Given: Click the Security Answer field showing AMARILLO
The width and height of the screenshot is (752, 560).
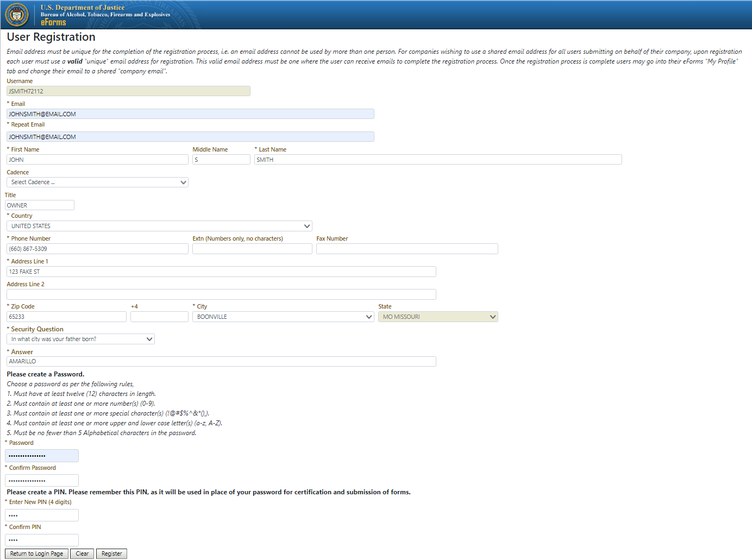Looking at the screenshot, I should pos(221,361).
